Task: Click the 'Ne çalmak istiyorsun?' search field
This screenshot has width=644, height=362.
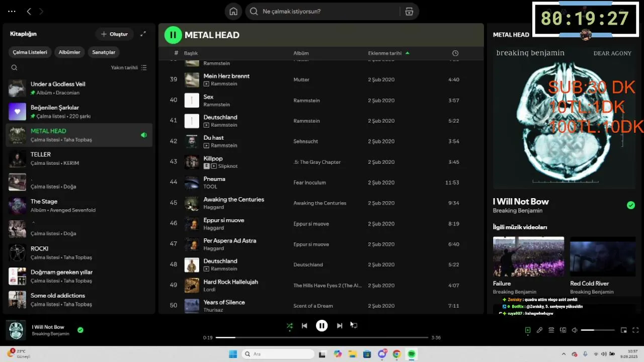Action: tap(322, 12)
